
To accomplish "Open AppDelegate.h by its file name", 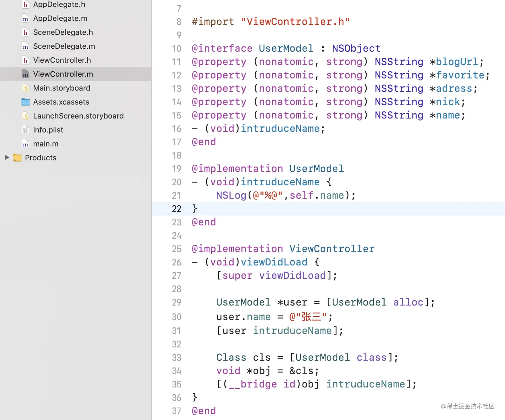I will tap(59, 5).
